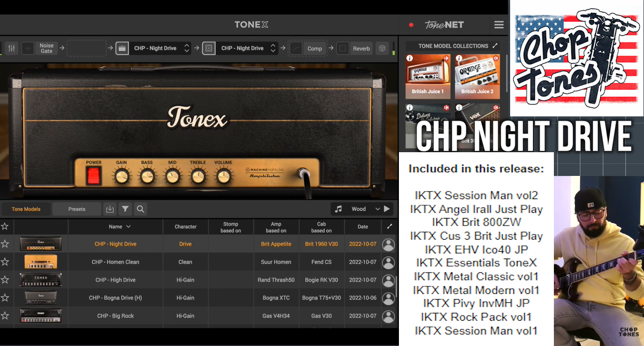Toggle the Noise Gate module

point(46,48)
